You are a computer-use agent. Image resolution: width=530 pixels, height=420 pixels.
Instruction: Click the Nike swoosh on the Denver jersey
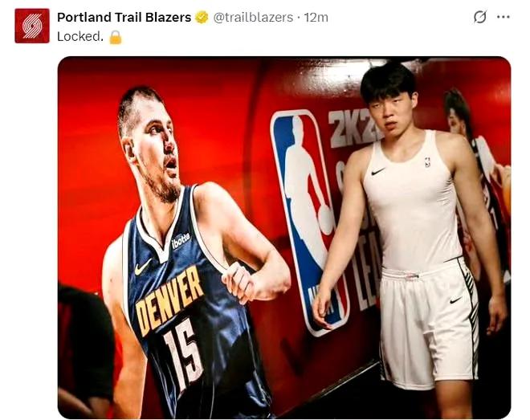pos(143,267)
